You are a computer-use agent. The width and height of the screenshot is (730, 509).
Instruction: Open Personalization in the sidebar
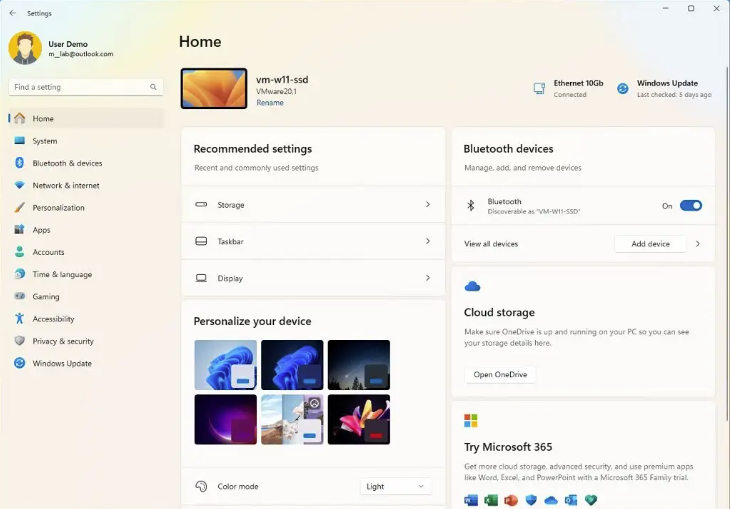58,208
